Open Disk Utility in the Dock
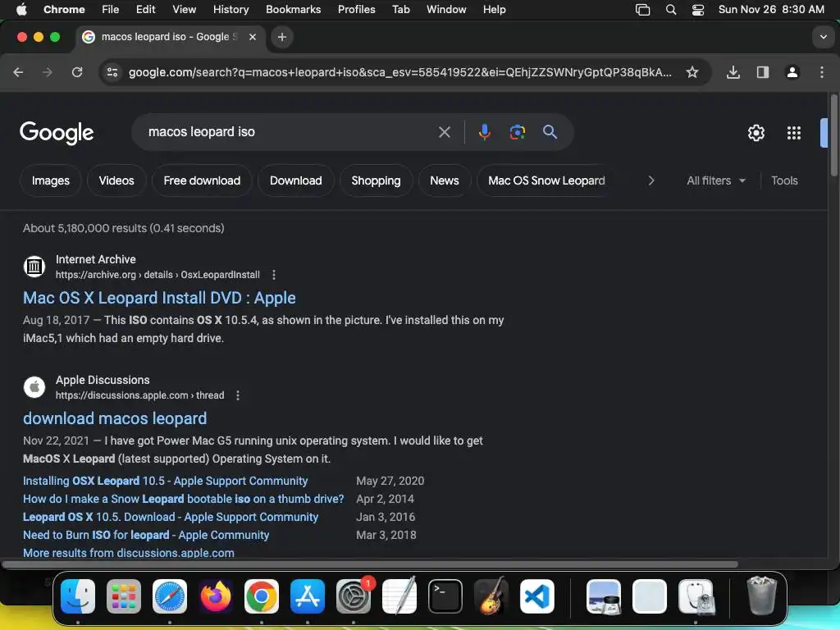Screen dimensions: 840x630 click(696, 596)
